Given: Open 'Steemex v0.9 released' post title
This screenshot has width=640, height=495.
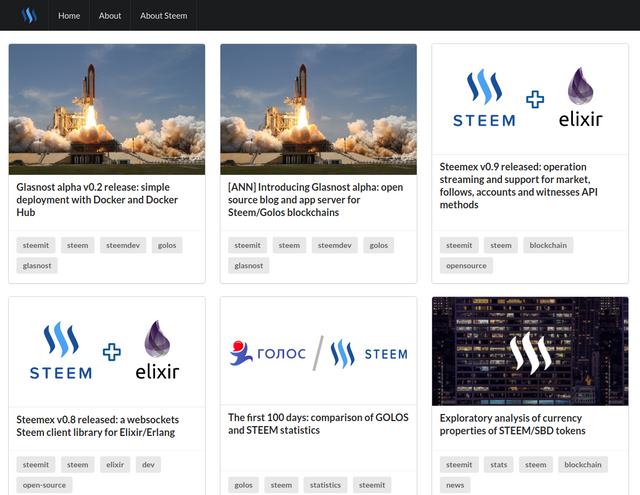Looking at the screenshot, I should pyautogui.click(x=518, y=186).
